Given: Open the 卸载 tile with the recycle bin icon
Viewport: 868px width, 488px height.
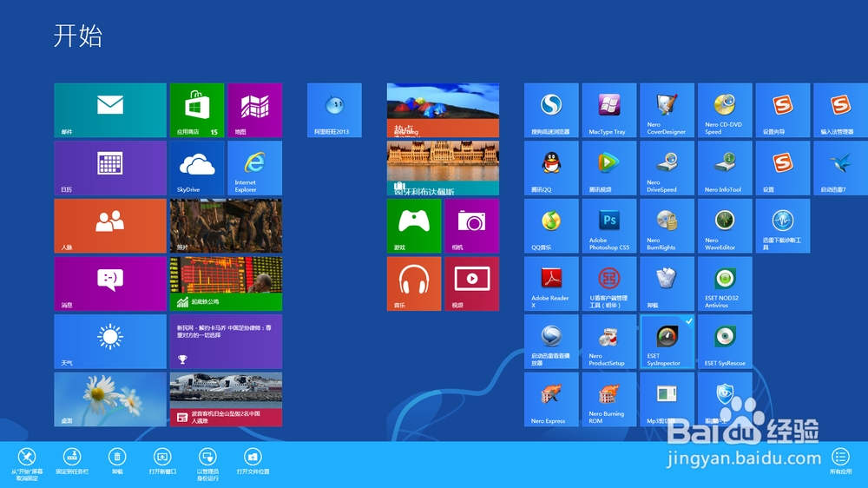Looking at the screenshot, I should pyautogui.click(x=667, y=284).
